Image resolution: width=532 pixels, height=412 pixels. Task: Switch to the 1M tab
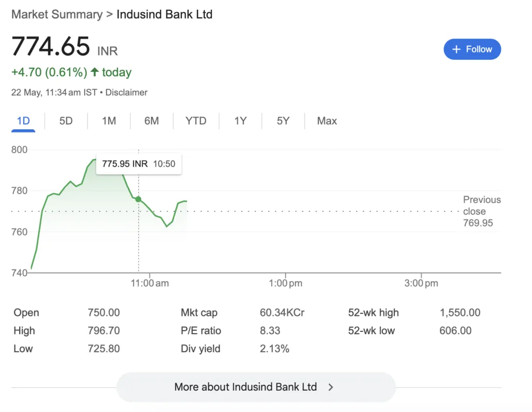click(109, 121)
